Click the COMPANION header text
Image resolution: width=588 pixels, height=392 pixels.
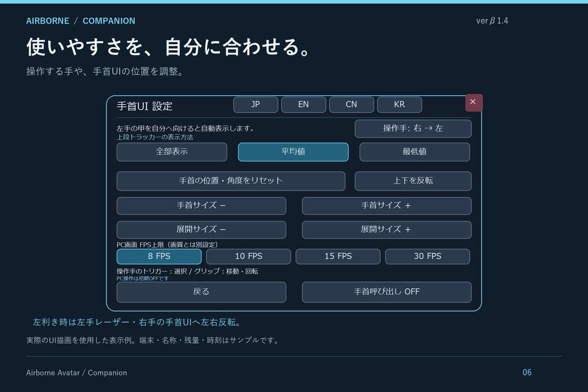(109, 21)
